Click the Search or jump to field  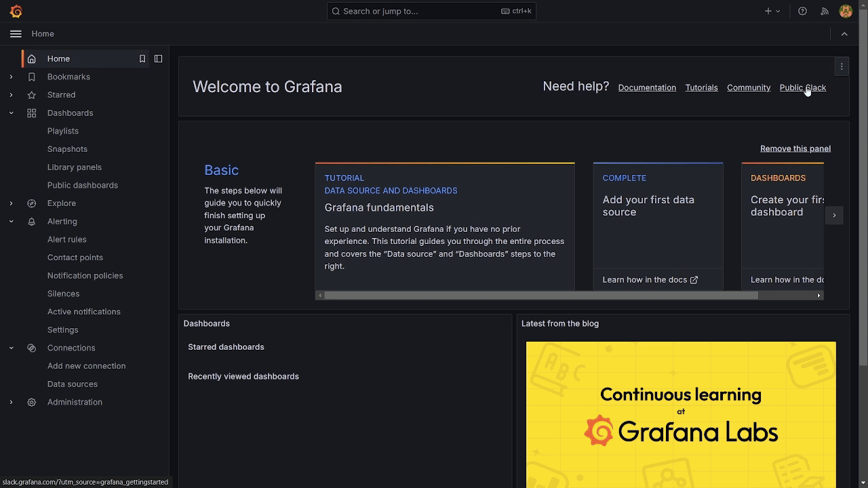pos(431,12)
